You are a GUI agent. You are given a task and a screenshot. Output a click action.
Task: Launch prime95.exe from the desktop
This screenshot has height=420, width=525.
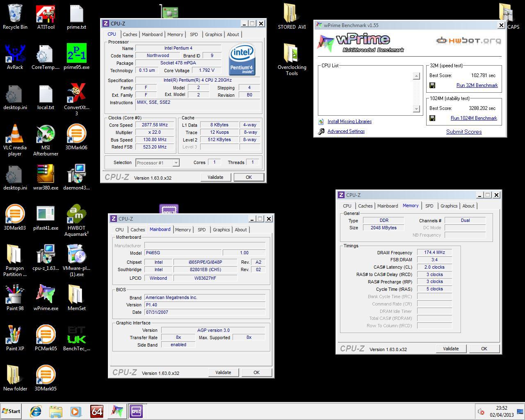(76, 57)
